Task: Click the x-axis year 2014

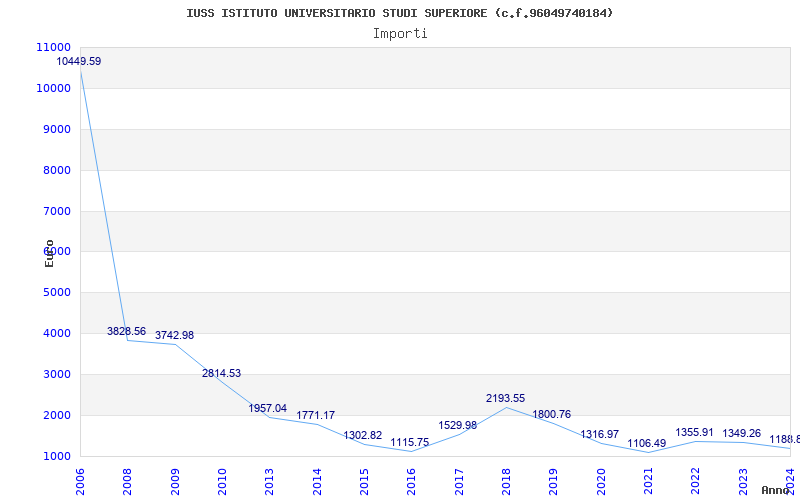Action: (x=317, y=482)
